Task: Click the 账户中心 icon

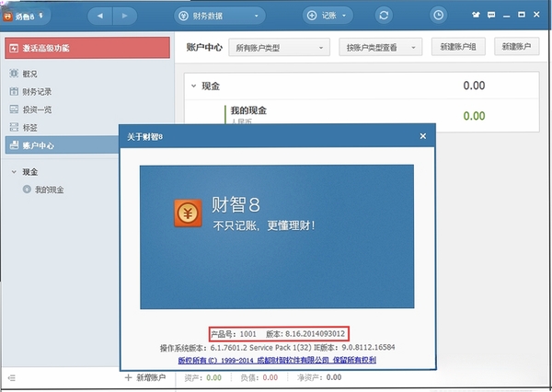Action: (x=14, y=144)
